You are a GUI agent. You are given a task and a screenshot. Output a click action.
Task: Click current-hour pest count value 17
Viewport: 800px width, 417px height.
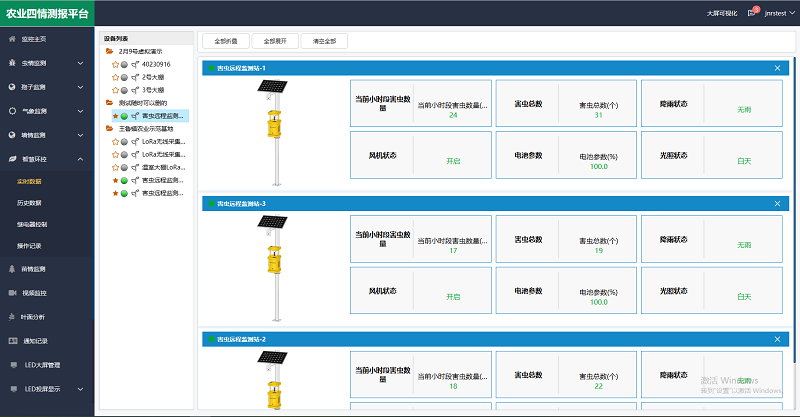(453, 251)
